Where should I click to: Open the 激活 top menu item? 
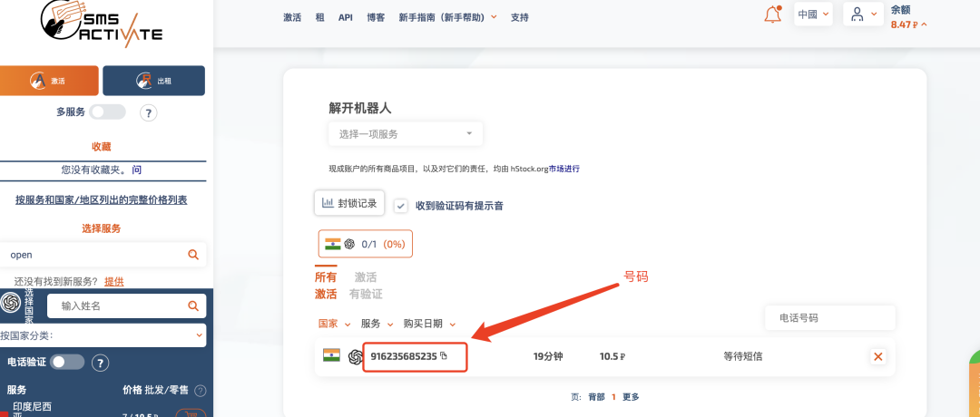pos(292,17)
